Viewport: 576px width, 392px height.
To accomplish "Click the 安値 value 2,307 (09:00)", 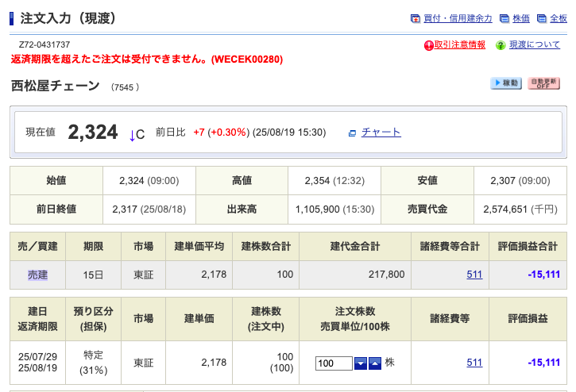I will [520, 181].
